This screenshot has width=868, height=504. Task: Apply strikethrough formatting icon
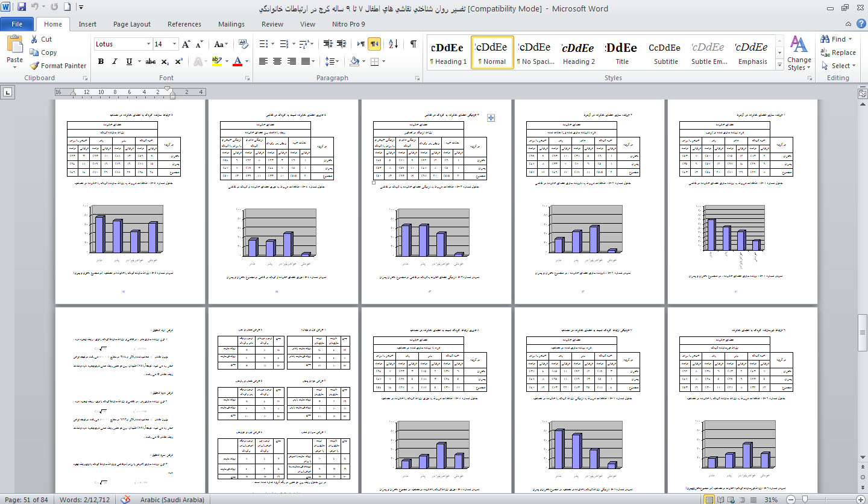(x=151, y=61)
